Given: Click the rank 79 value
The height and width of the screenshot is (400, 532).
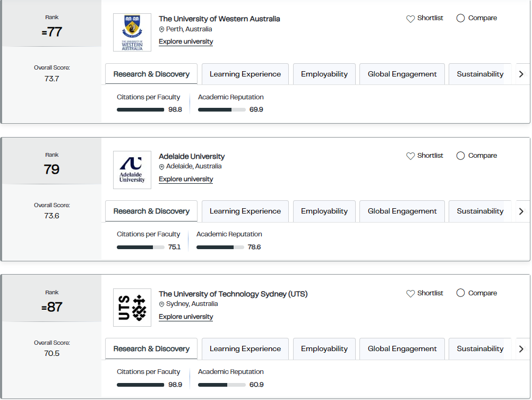Looking at the screenshot, I should point(52,169).
